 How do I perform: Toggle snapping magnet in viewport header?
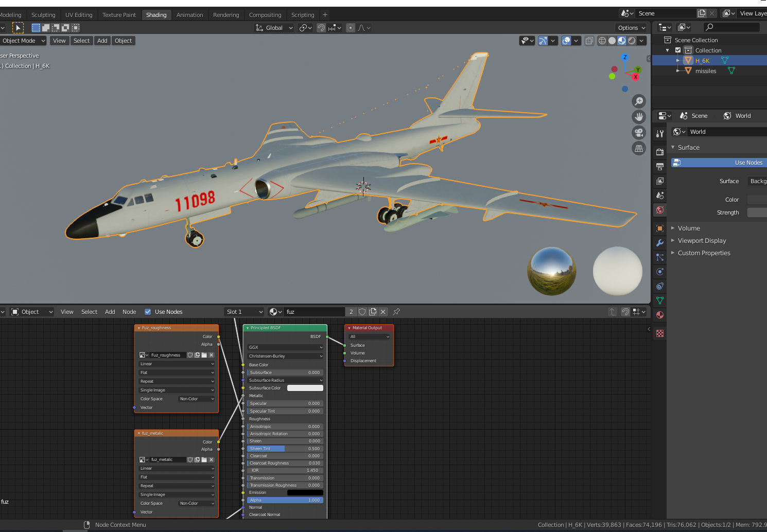(x=321, y=28)
